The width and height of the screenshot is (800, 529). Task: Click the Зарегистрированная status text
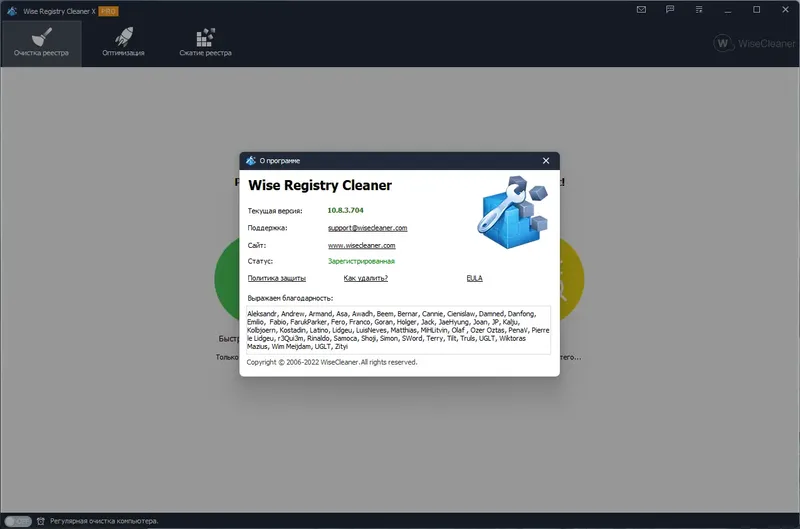pos(361,261)
